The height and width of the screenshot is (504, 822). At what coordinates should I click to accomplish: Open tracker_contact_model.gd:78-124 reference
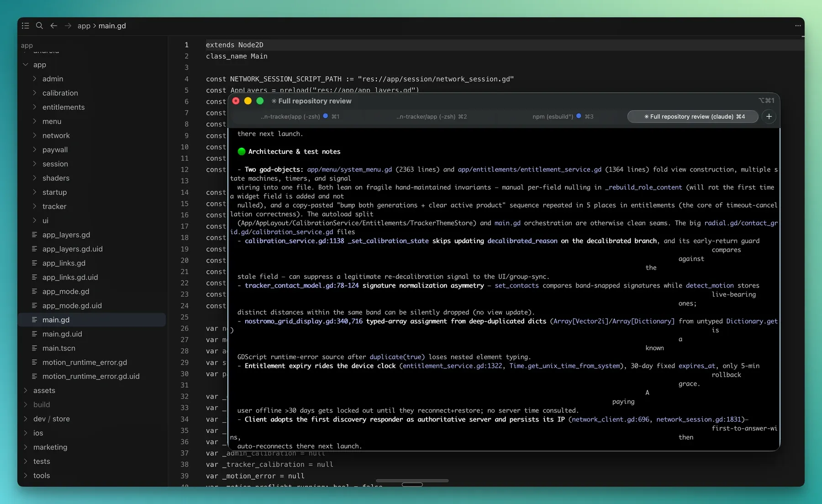(x=302, y=285)
